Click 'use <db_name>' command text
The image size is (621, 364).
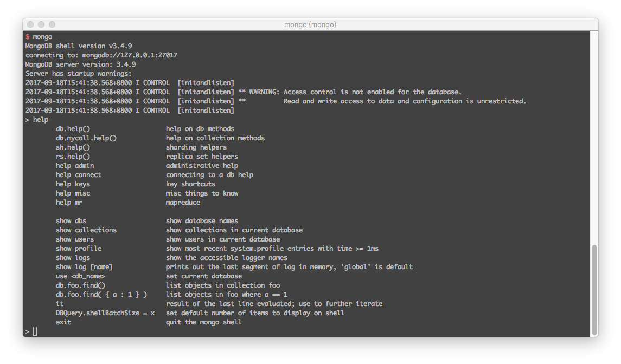point(80,276)
